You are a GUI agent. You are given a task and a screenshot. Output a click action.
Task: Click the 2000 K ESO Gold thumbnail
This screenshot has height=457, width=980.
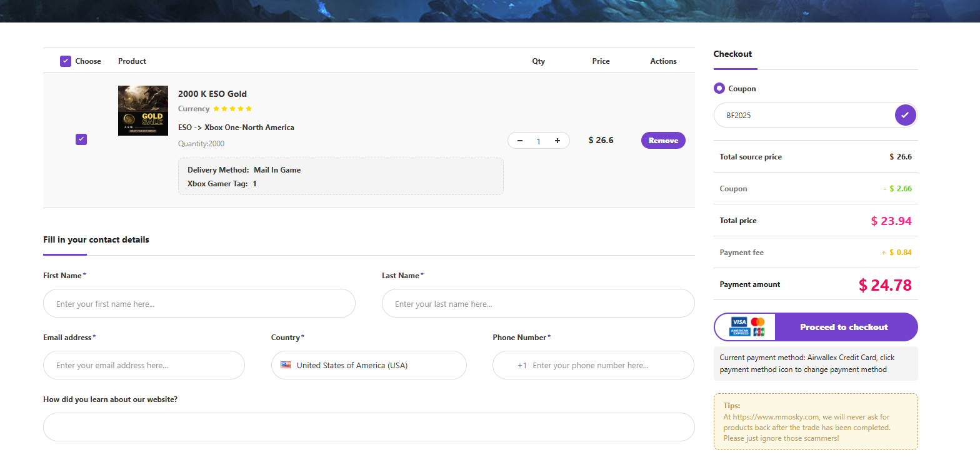pyautogui.click(x=143, y=111)
